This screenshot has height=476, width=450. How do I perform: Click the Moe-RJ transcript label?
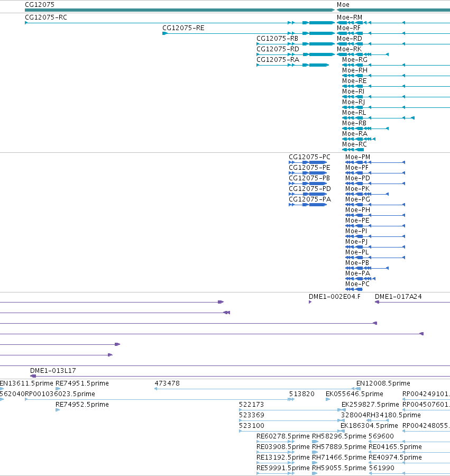pyautogui.click(x=353, y=102)
